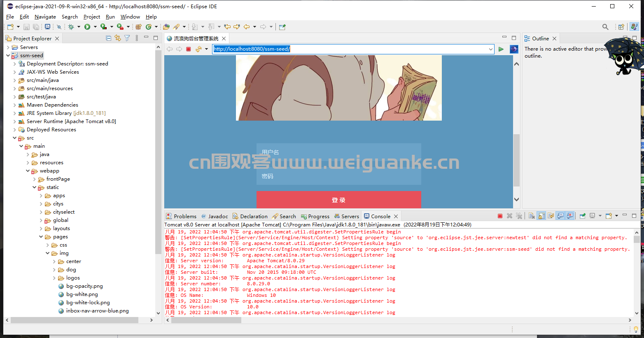Viewport: 644px width, 338px height.
Task: Click the toolbar Search flashlight icon
Action: [176, 27]
